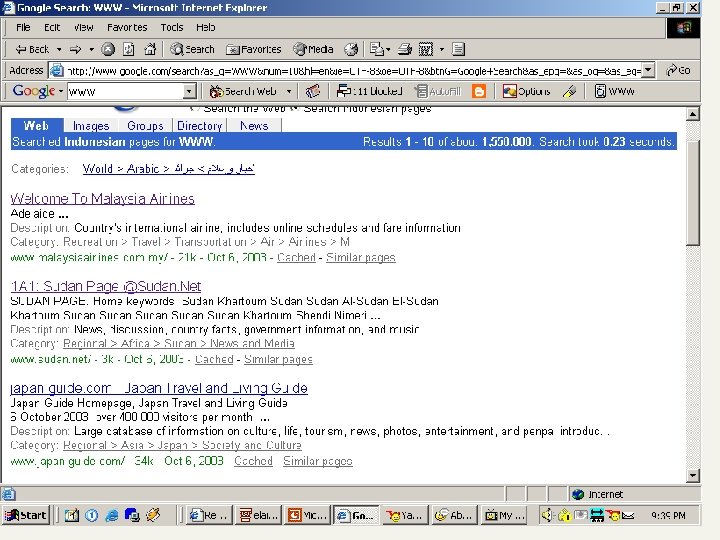
Task: Click Search Web on the Google Toolbar
Action: click(243, 91)
